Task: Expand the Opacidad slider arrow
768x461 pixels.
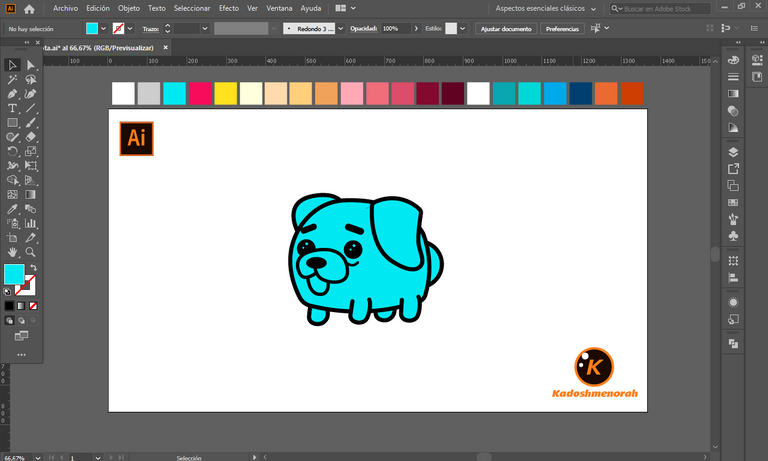Action: (416, 28)
